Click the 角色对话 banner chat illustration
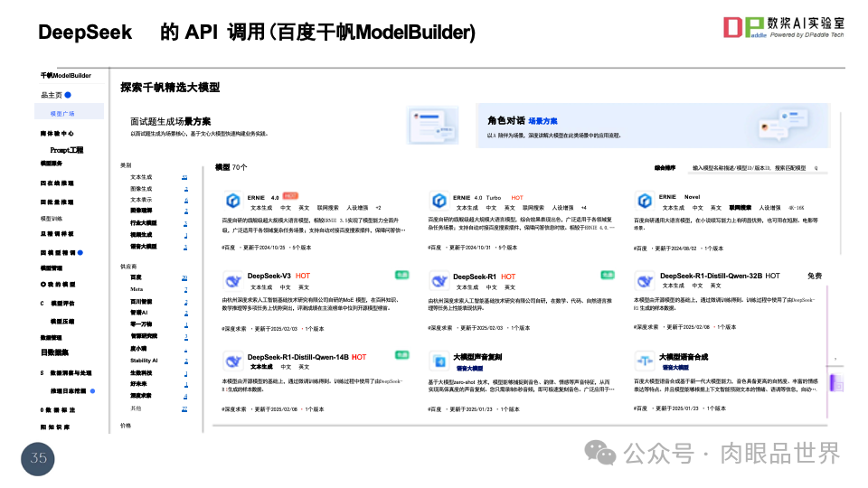This screenshot has width=868, height=488. click(784, 125)
